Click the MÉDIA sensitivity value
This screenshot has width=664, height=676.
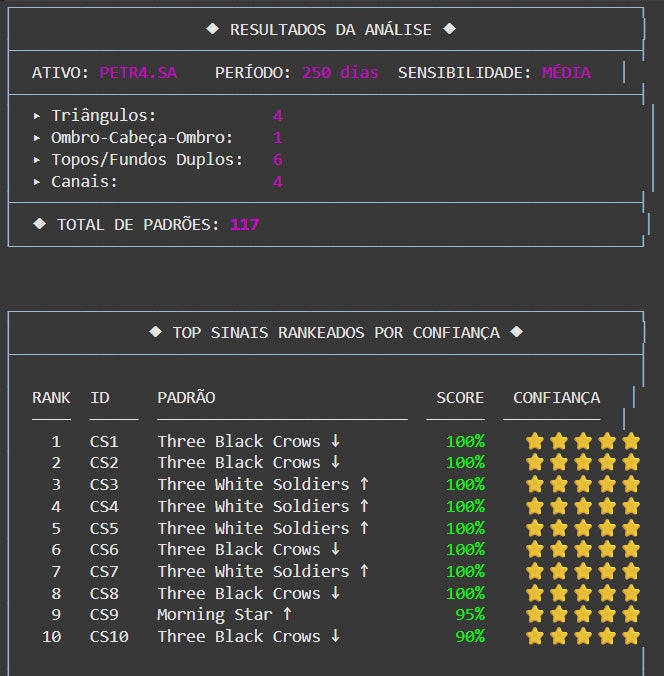click(x=566, y=73)
